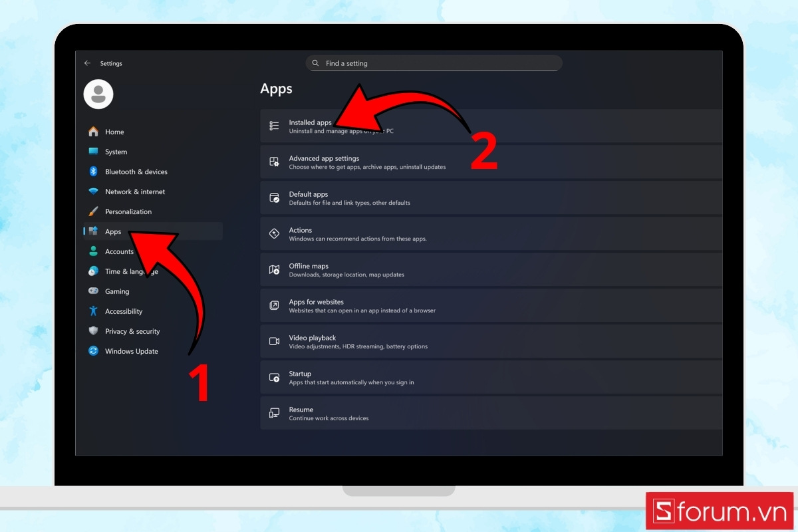The width and height of the screenshot is (798, 532).
Task: Open Offline maps settings
Action: (491, 269)
